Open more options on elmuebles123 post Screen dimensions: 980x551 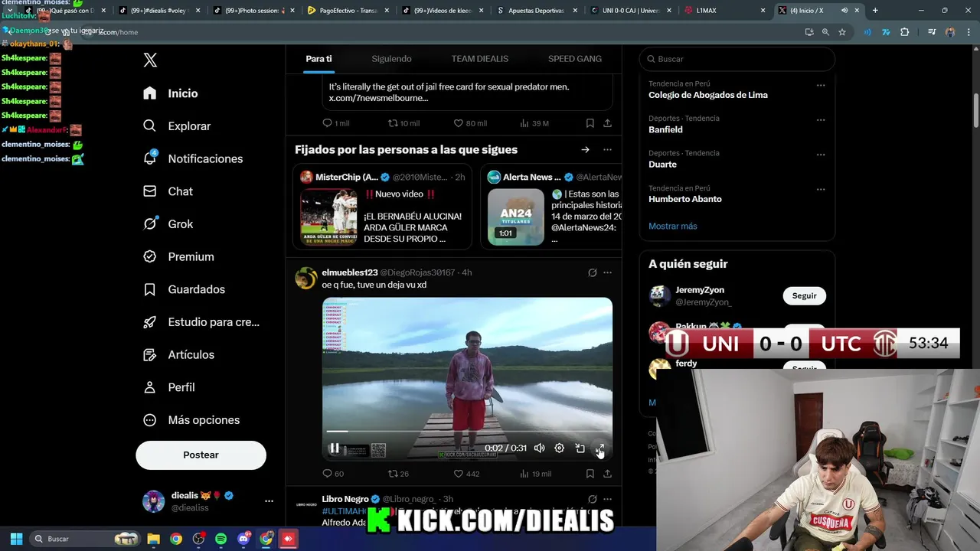point(607,272)
